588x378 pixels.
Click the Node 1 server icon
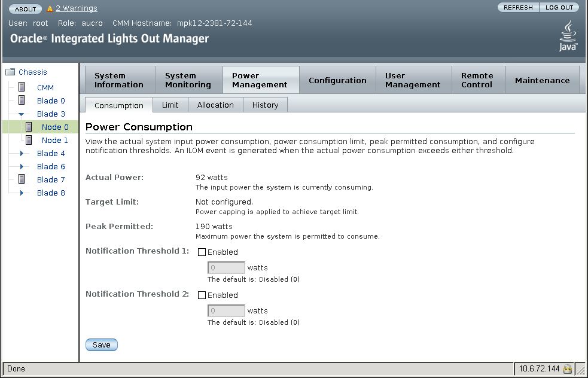pyautogui.click(x=29, y=140)
